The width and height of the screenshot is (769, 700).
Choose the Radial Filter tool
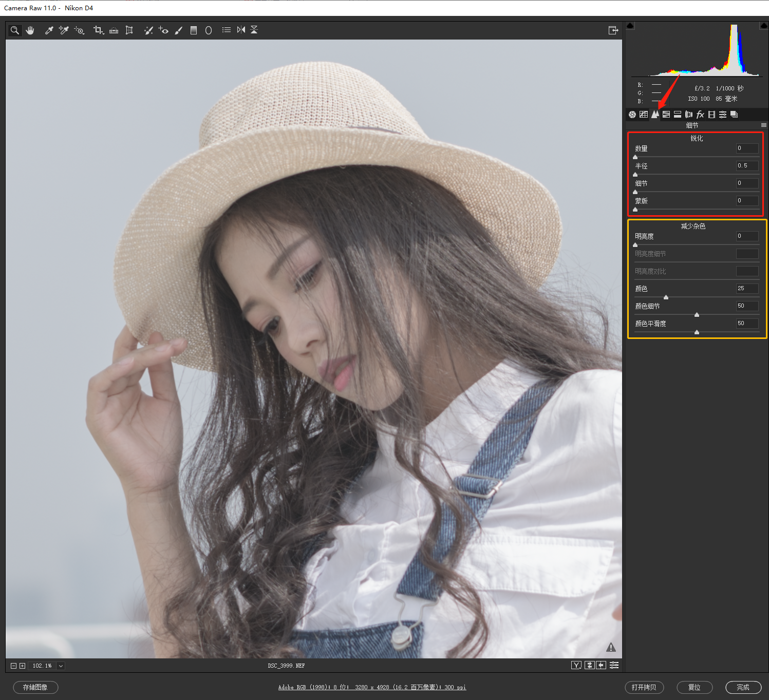tap(209, 30)
